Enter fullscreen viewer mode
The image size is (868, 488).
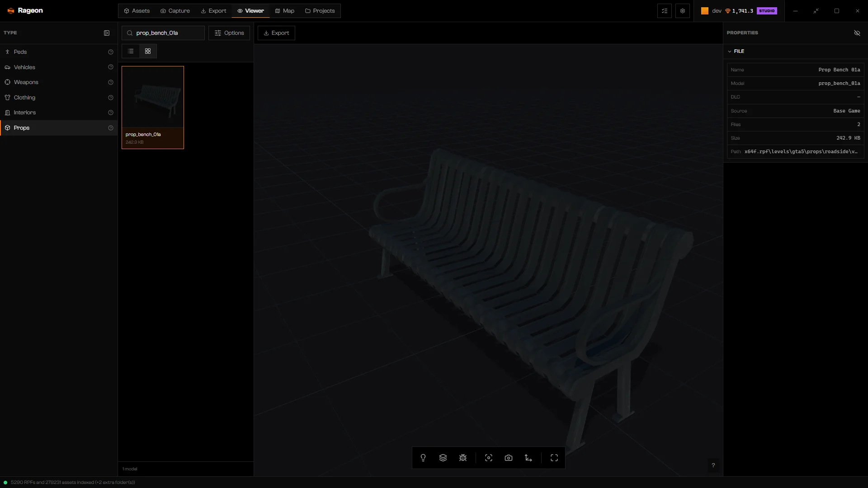(x=554, y=458)
